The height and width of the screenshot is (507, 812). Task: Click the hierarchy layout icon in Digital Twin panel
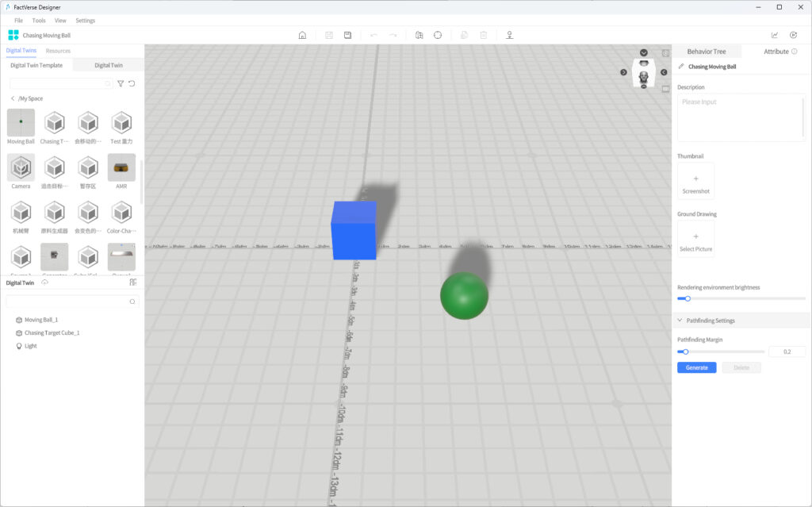133,282
